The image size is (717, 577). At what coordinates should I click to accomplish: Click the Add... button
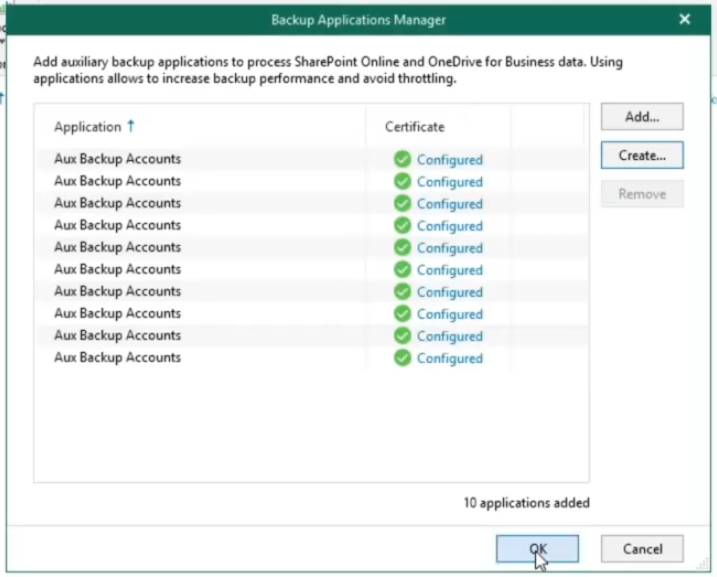pyautogui.click(x=642, y=117)
